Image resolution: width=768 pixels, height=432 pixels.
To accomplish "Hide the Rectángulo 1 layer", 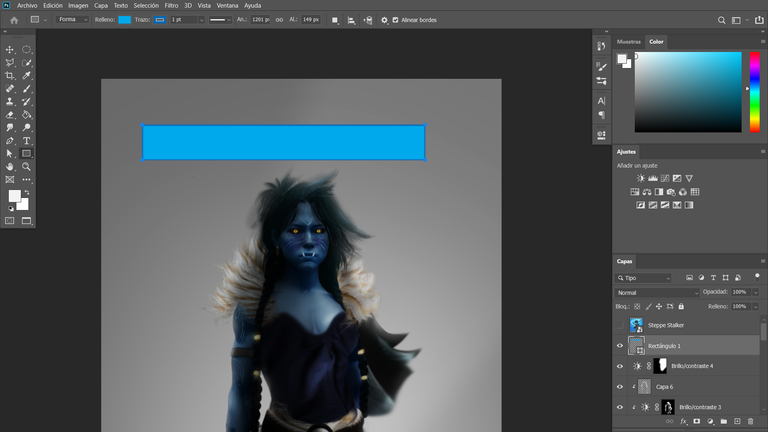I will coord(620,346).
